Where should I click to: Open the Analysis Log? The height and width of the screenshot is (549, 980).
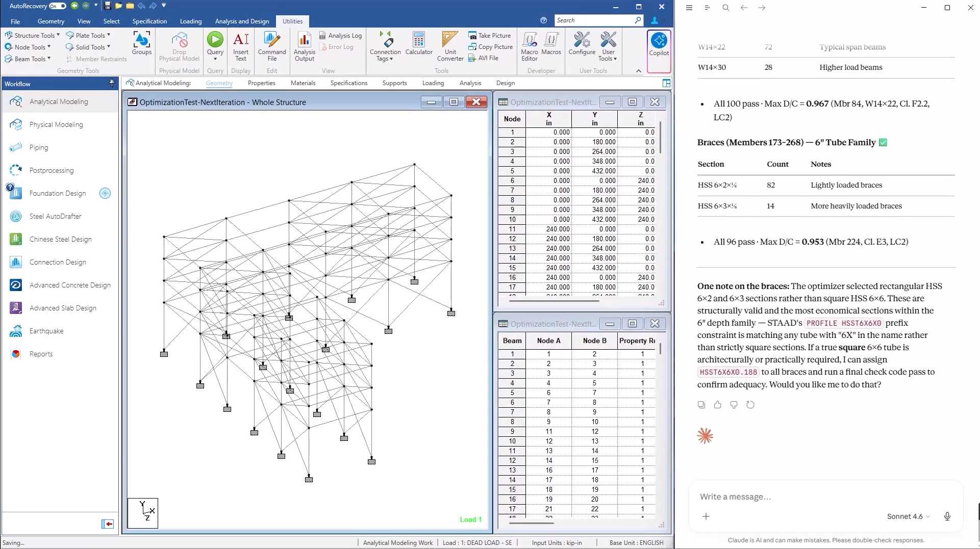pos(340,35)
